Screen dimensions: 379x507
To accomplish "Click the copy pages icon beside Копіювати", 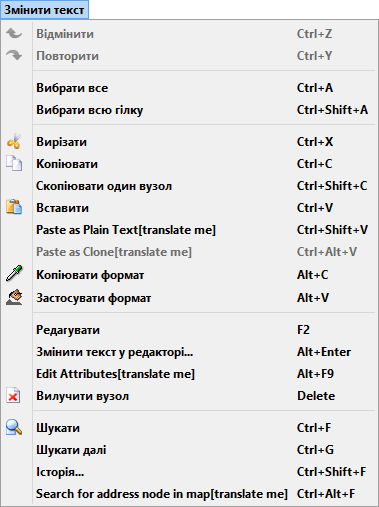I will click(x=14, y=163).
